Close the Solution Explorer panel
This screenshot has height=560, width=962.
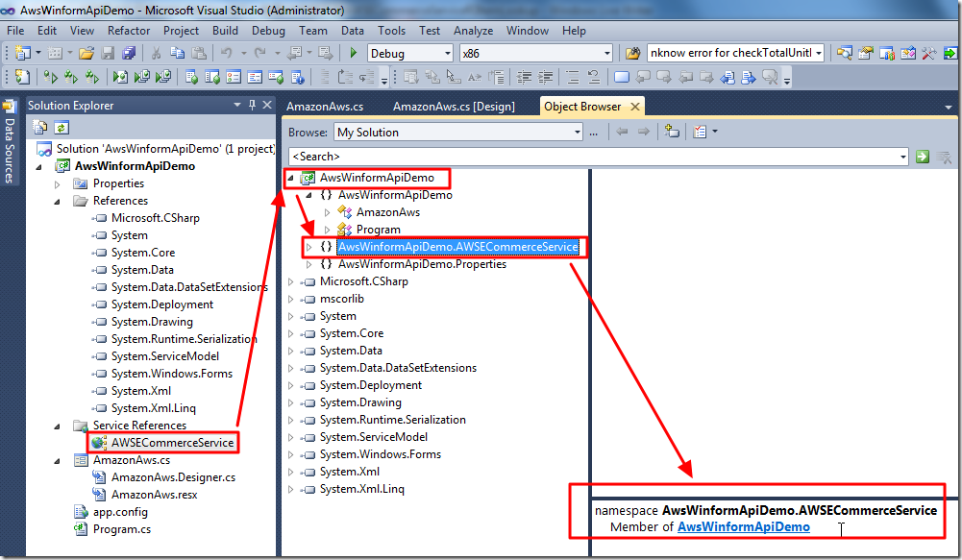[267, 105]
